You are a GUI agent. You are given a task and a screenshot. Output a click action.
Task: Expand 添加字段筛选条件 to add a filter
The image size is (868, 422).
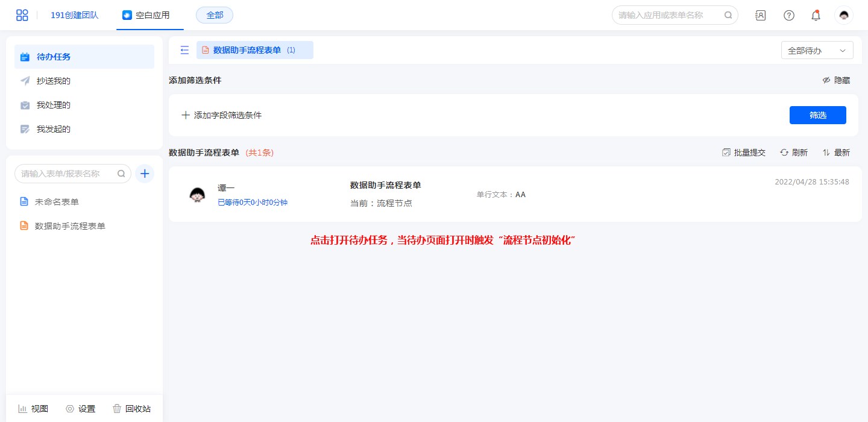coord(222,115)
